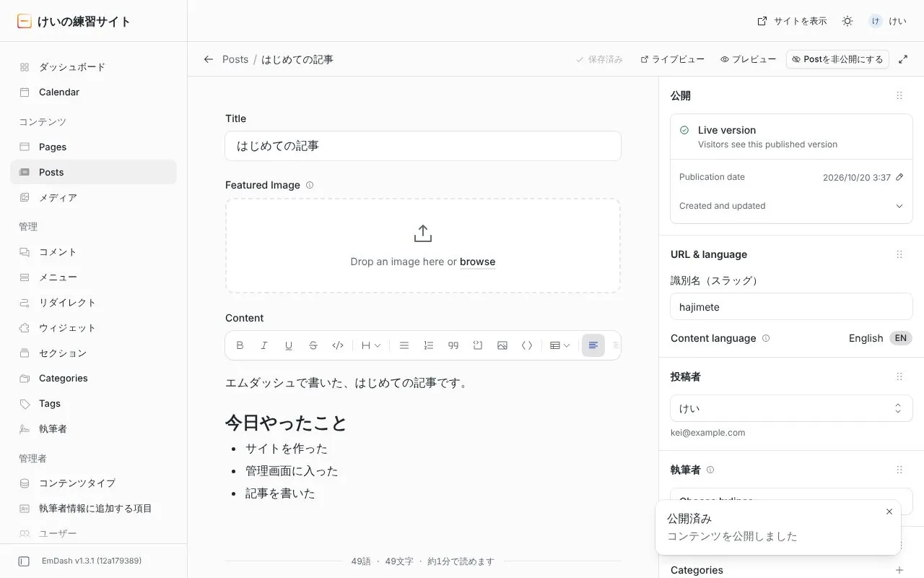The image size is (924, 578).
Task: Show Featured Image info tooltip
Action: pyautogui.click(x=310, y=185)
